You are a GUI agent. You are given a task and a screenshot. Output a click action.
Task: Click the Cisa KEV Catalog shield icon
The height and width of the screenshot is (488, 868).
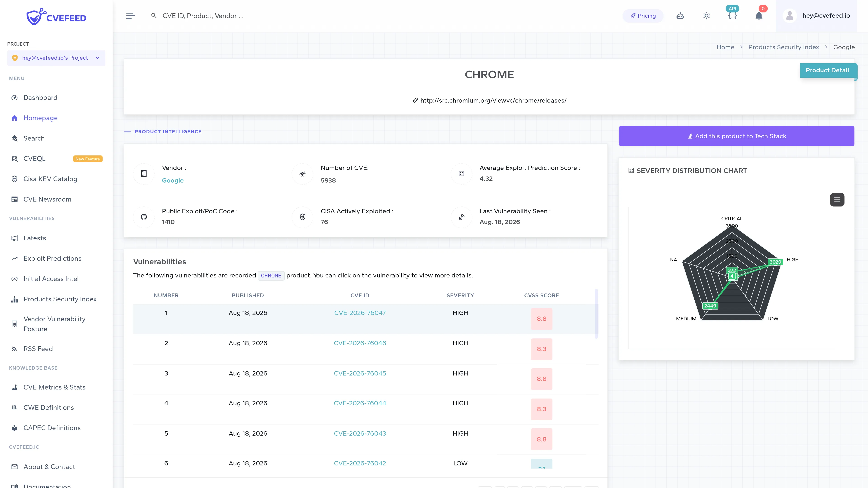[14, 179]
